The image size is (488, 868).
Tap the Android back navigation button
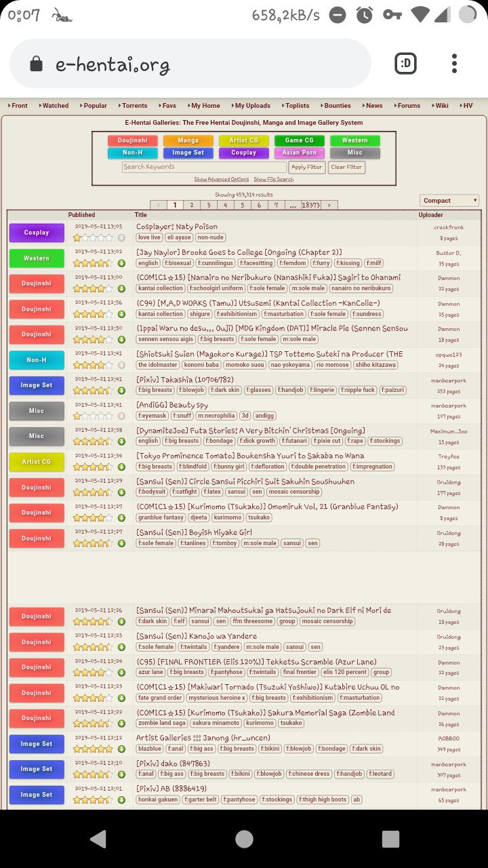click(98, 839)
